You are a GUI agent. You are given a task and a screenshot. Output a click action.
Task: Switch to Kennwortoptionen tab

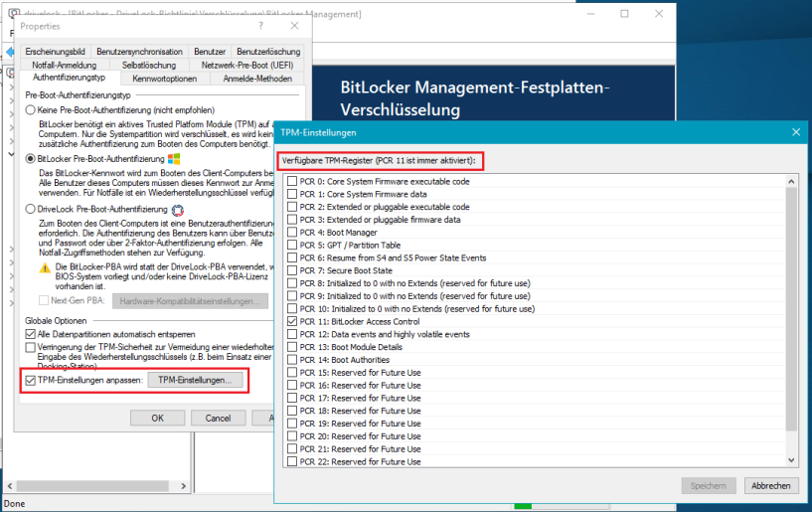tap(165, 79)
